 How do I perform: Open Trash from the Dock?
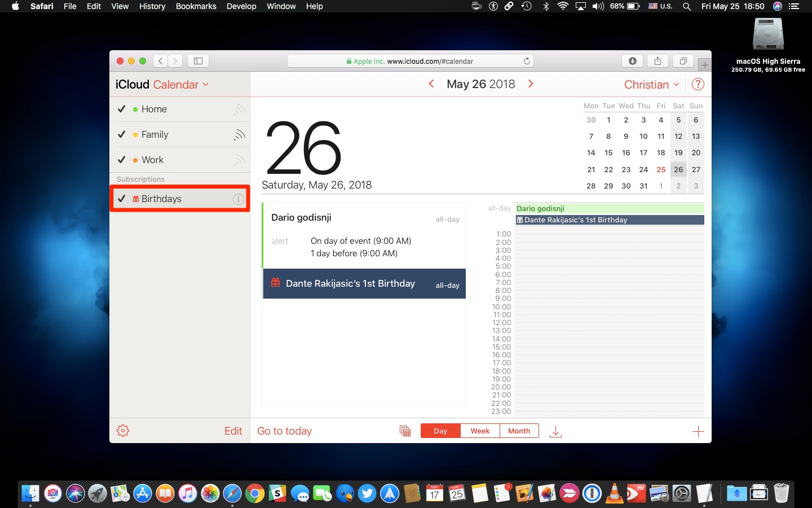[x=781, y=493]
